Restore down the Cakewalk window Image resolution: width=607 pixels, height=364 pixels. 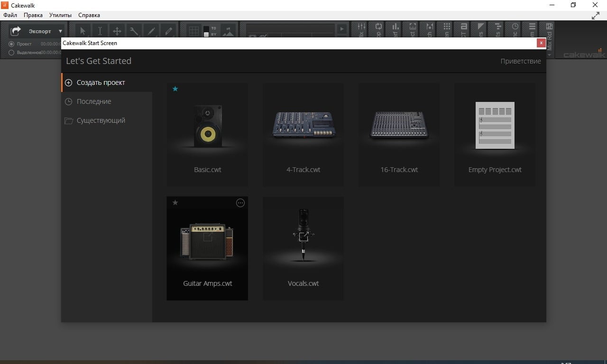[573, 5]
